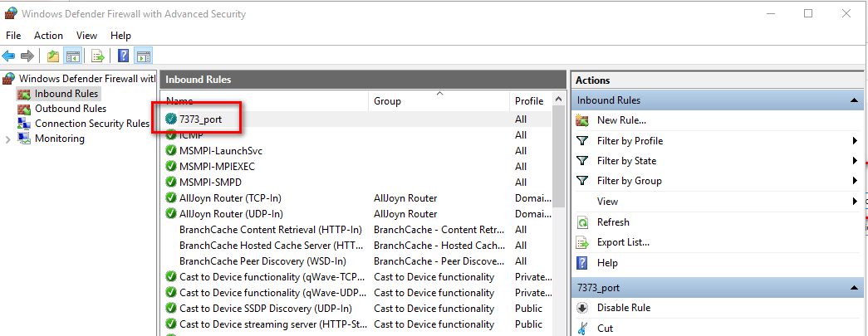Click the Monitoring tree icon
Viewport: 868px width, 336px height.
(x=24, y=139)
